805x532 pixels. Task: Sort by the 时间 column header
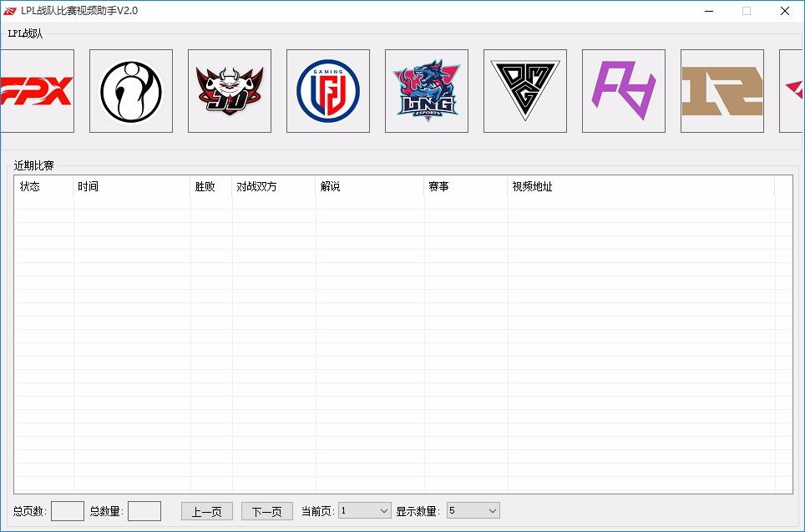click(132, 186)
